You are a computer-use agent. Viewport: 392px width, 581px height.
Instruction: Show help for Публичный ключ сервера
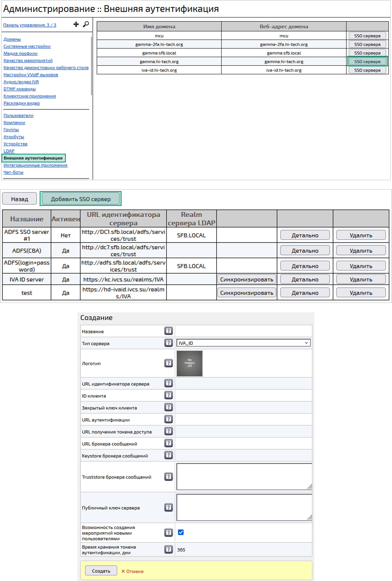(168, 508)
